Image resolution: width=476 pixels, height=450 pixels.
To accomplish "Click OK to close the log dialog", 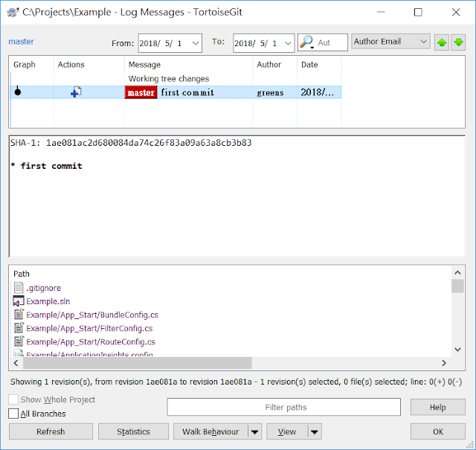I will (x=438, y=431).
